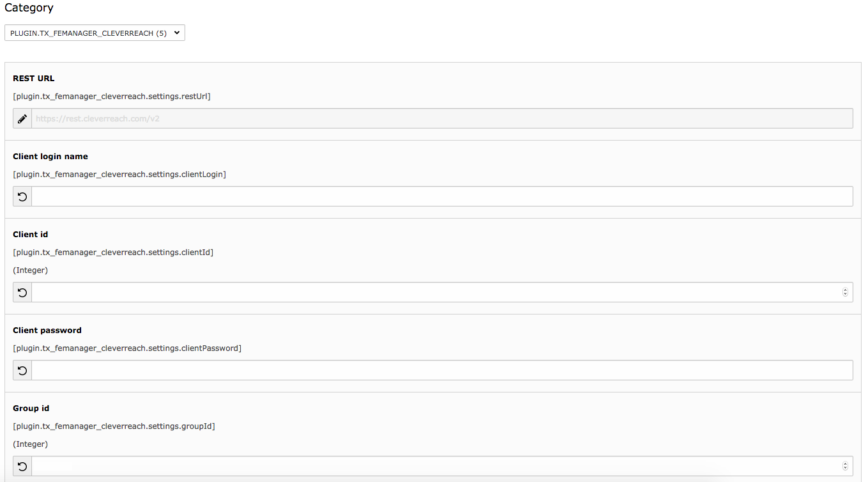
Task: Click the Group id integer field
Action: (442, 466)
